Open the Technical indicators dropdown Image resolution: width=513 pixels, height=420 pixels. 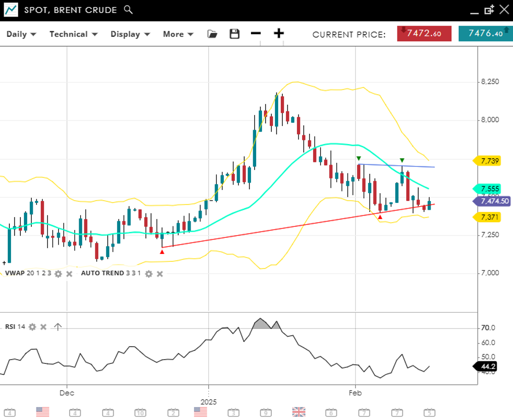coord(73,34)
